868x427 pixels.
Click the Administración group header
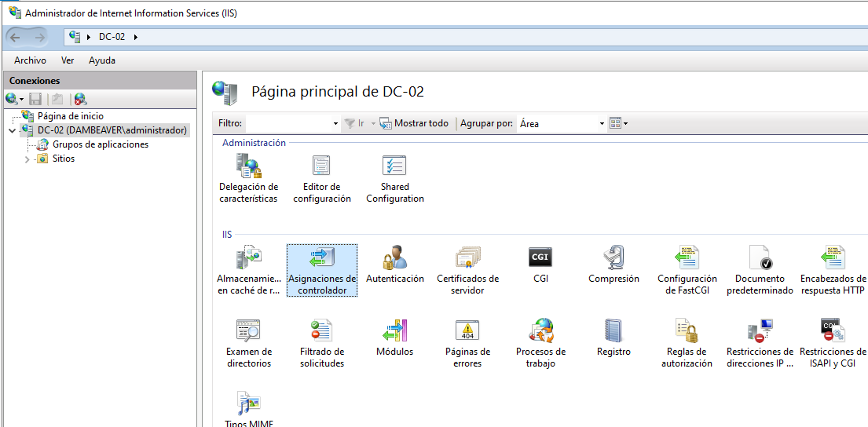[254, 143]
